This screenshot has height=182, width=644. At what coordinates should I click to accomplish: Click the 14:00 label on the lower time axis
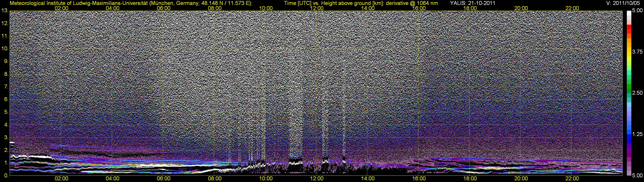pyautogui.click(x=368, y=179)
